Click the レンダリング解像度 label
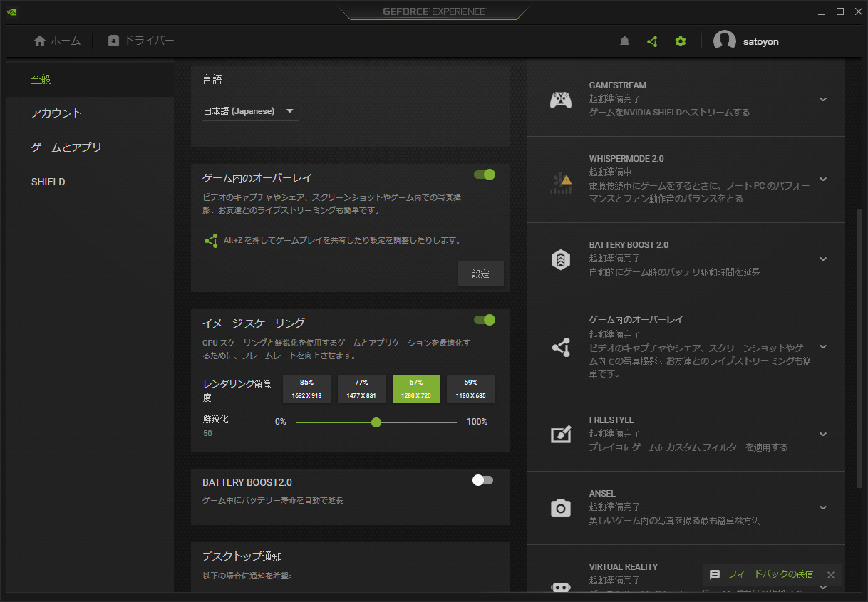 tap(237, 390)
